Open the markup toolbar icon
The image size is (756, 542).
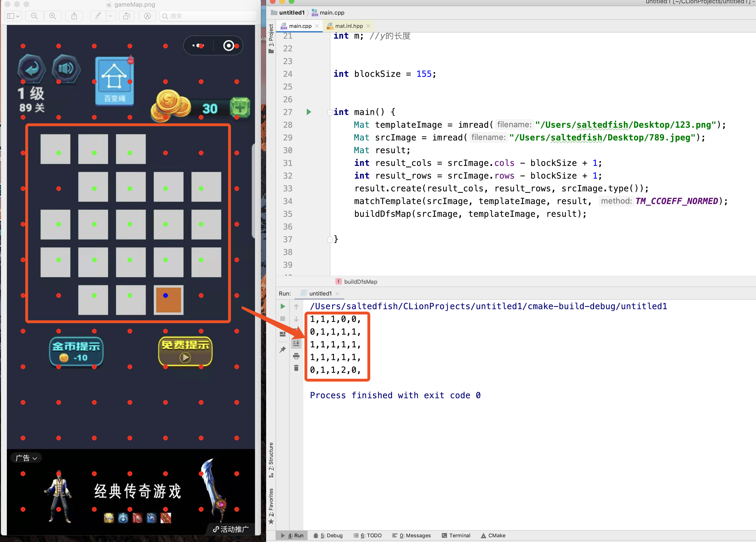click(x=147, y=16)
